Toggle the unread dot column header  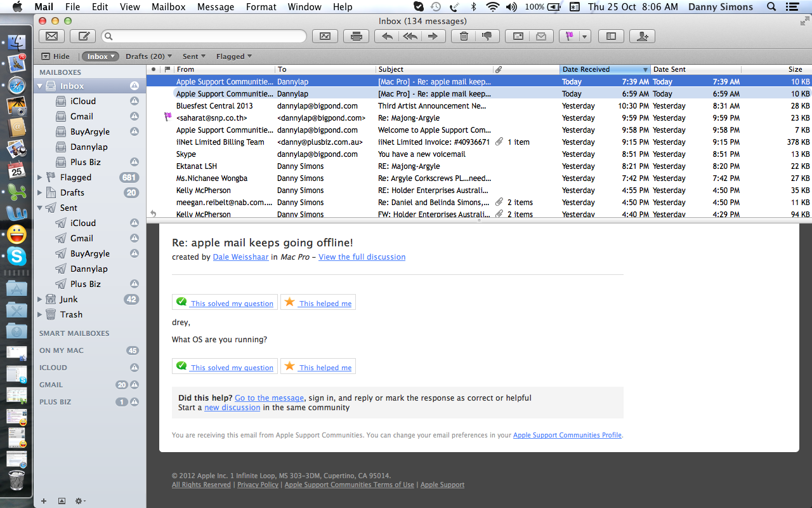(154, 69)
